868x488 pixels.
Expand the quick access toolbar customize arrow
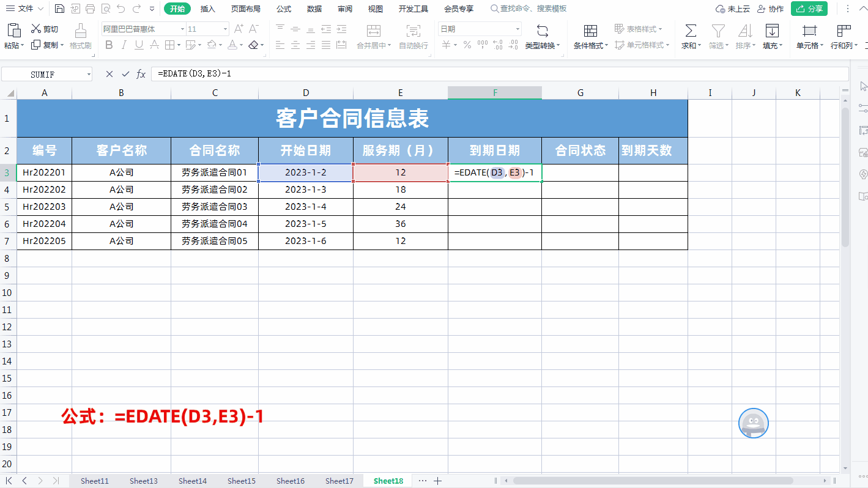pyautogui.click(x=152, y=9)
